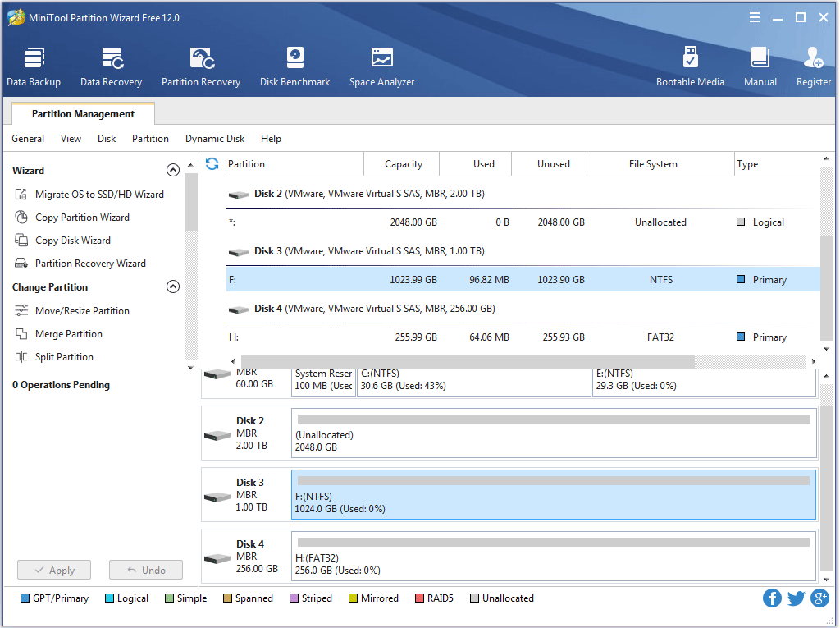Sort by Partition column header

tap(294, 163)
